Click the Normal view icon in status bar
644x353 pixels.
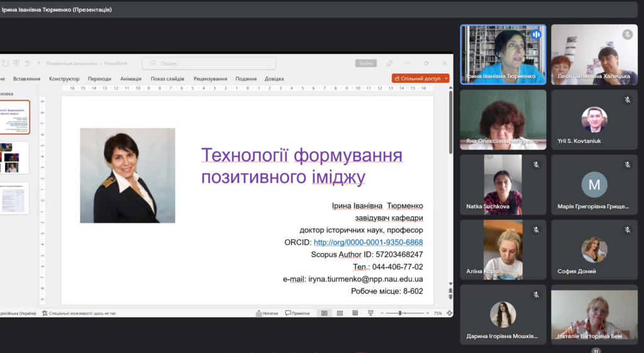tap(324, 313)
